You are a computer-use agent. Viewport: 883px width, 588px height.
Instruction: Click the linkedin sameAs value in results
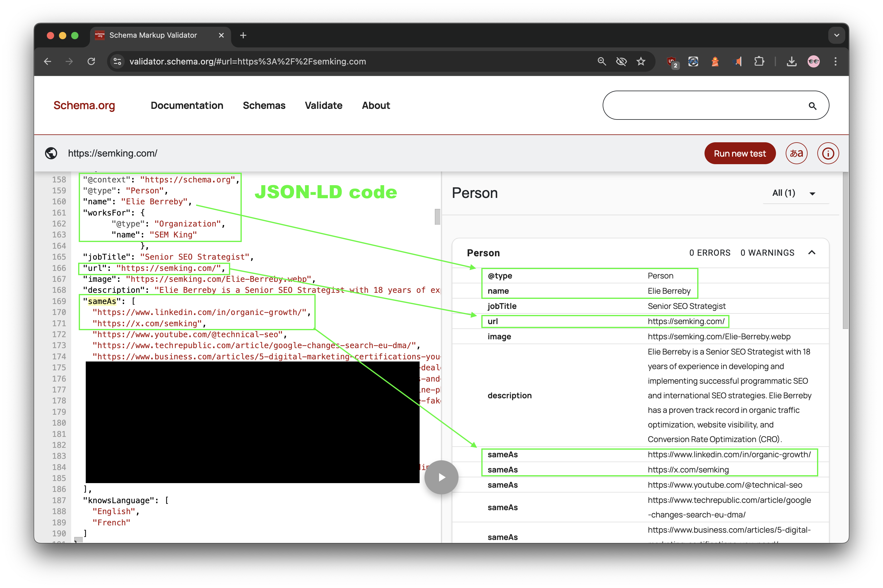pos(729,455)
